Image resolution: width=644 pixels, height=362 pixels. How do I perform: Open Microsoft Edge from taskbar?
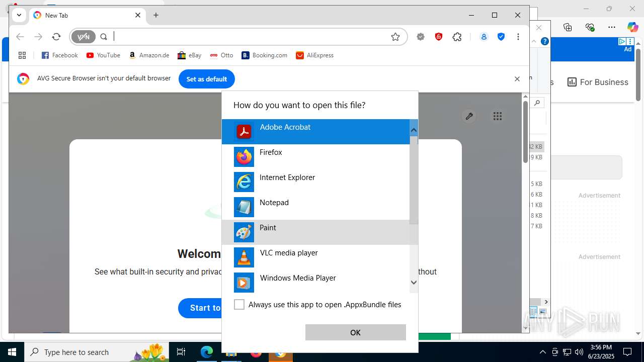point(207,352)
